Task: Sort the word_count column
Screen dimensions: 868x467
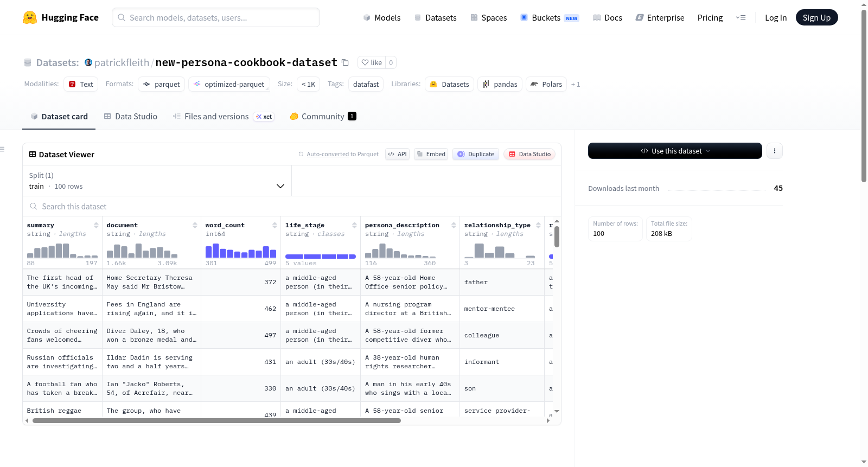Action: [x=275, y=225]
